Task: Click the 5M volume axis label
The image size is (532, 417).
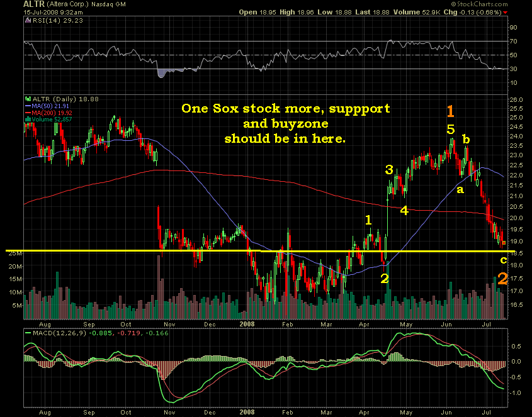Action: point(17,305)
